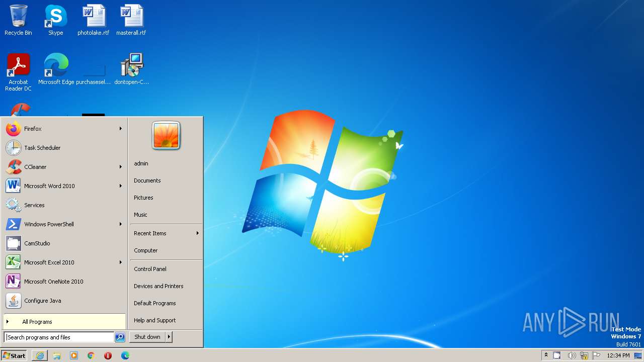Open Acrobat Reader DC desktop shortcut

pyautogui.click(x=18, y=72)
